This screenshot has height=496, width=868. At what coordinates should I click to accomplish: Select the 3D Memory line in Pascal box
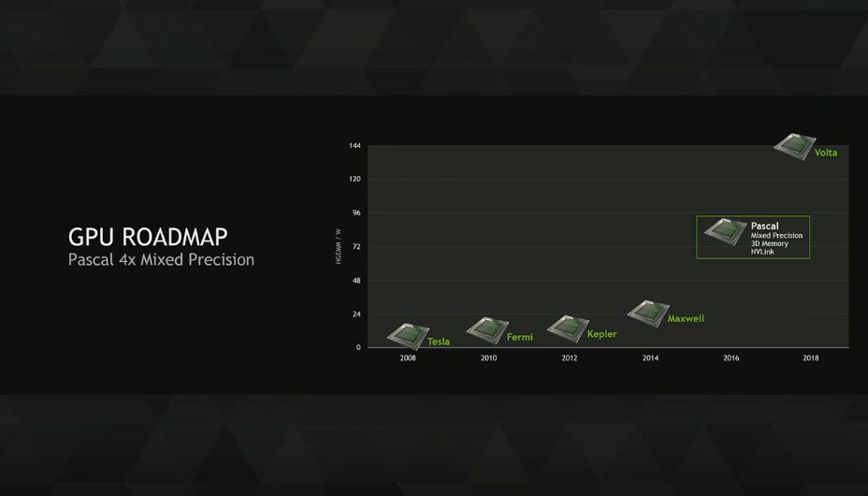(x=769, y=243)
